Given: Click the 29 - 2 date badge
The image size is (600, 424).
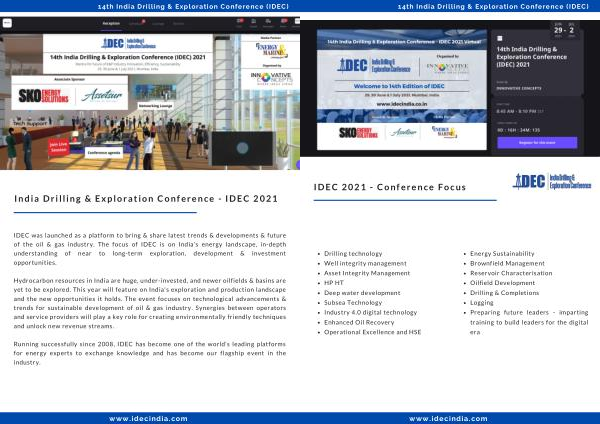Looking at the screenshot, I should point(564,30).
